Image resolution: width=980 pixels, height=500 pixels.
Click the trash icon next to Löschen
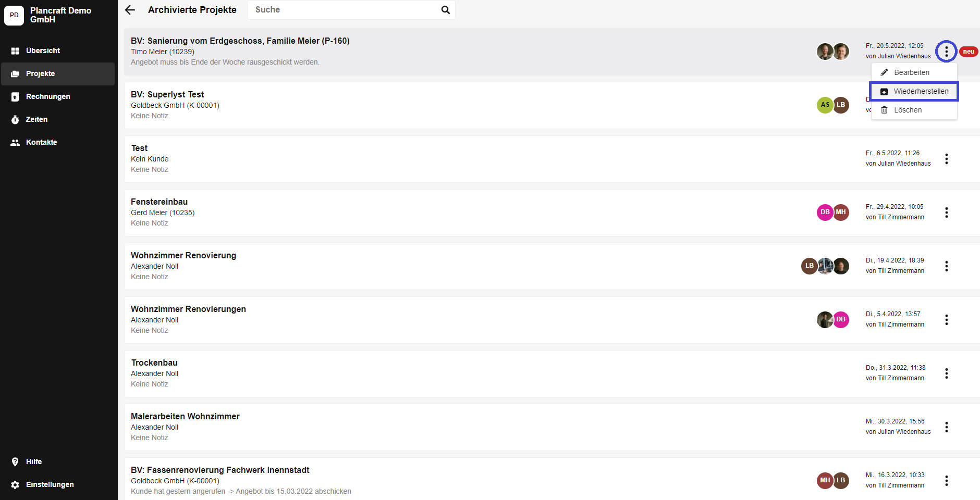point(884,110)
